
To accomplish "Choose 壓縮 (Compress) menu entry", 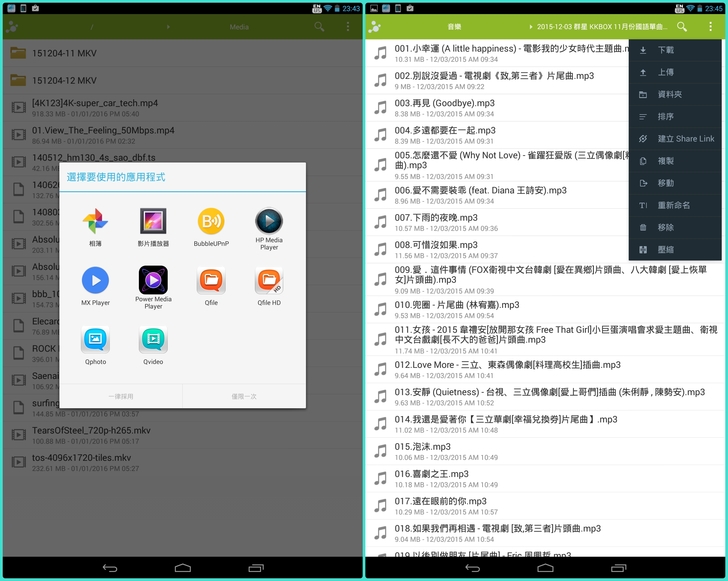I will (x=675, y=250).
